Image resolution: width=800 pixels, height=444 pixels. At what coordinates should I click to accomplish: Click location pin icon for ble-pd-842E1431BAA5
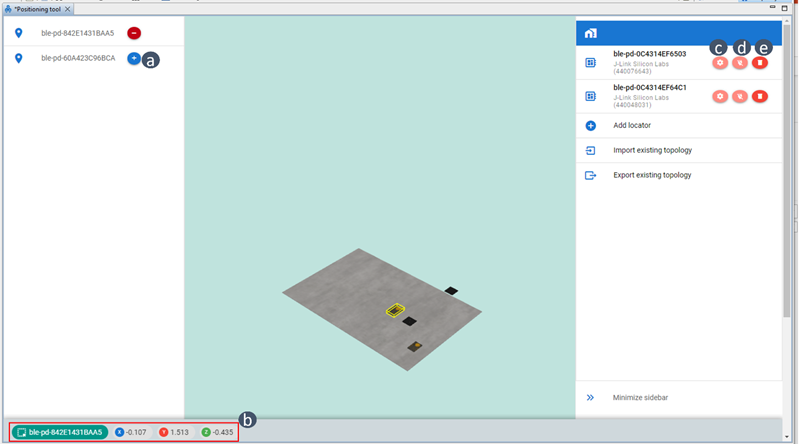(x=18, y=33)
